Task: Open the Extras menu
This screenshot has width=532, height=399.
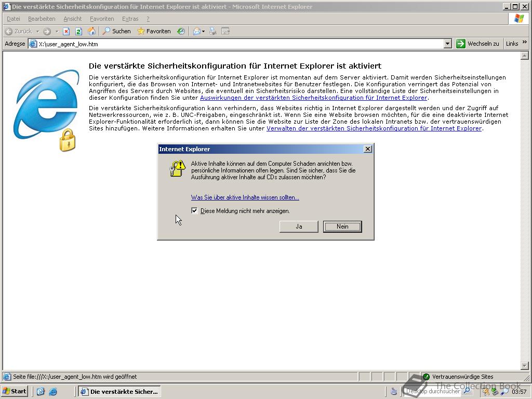Action: [130, 19]
